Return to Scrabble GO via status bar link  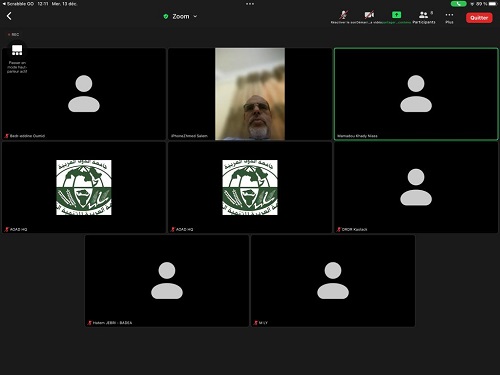pyautogui.click(x=18, y=4)
